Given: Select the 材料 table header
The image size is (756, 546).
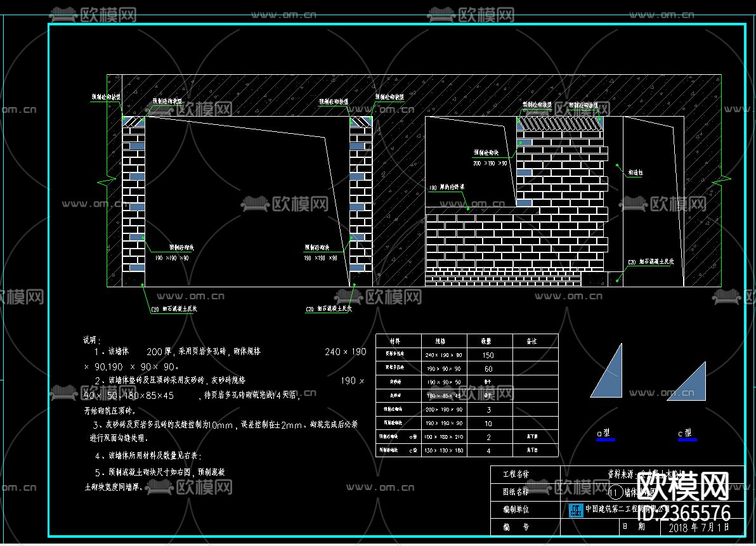Looking at the screenshot, I should pos(395,341).
